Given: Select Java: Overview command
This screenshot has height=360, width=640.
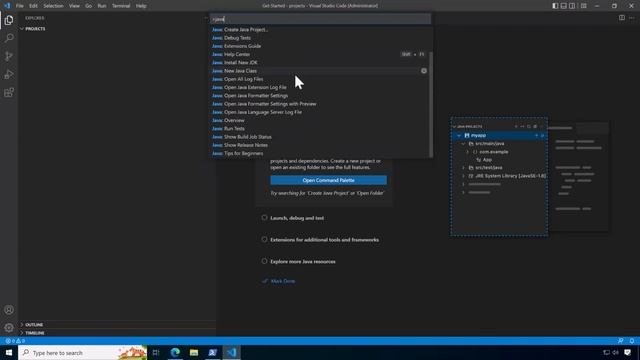Looking at the screenshot, I should coord(321,120).
